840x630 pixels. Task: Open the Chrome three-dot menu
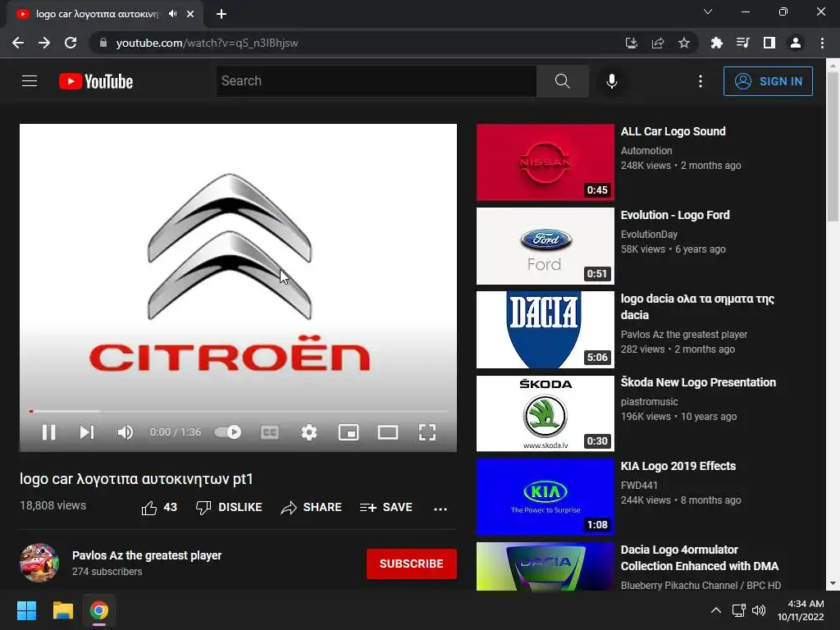click(822, 43)
